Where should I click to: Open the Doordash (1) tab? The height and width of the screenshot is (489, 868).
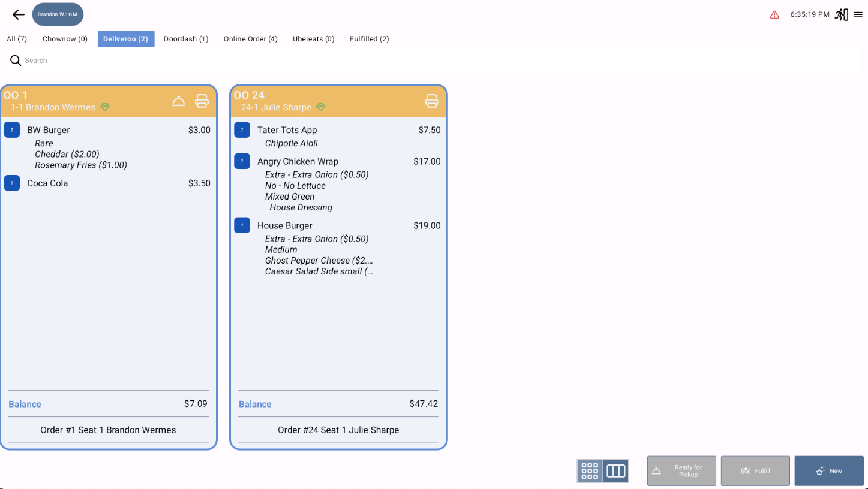[186, 38]
